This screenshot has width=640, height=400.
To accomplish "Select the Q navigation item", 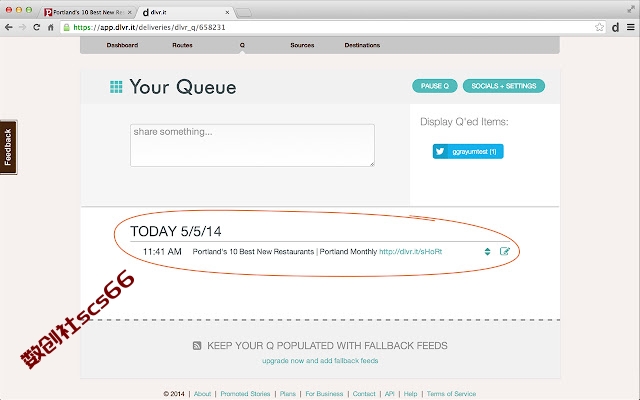I will [242, 45].
